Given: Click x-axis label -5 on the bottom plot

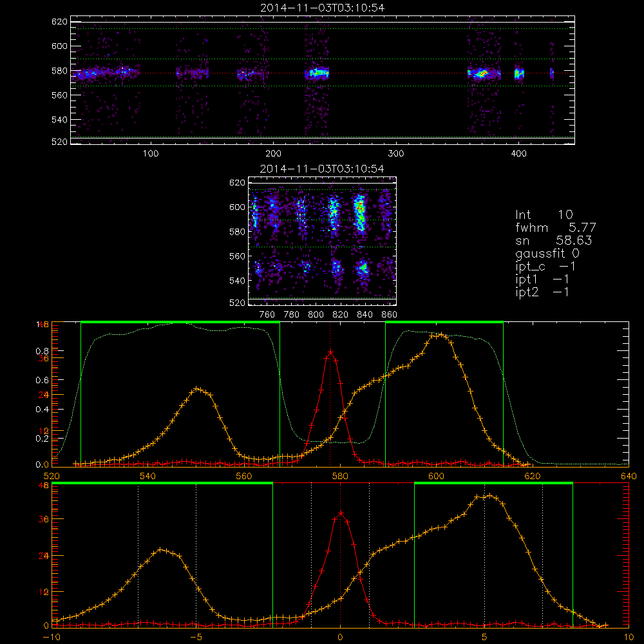Looking at the screenshot, I should [x=196, y=637].
